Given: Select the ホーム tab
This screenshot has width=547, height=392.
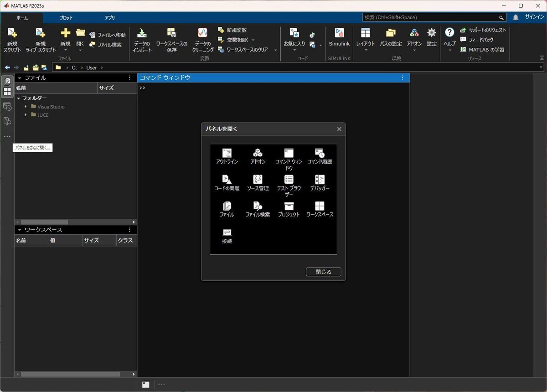Looking at the screenshot, I should click(x=21, y=18).
